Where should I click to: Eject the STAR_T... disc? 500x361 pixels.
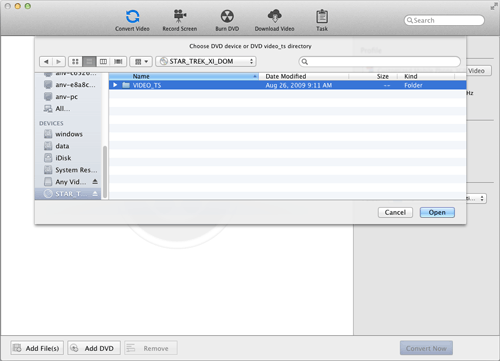[x=95, y=194]
